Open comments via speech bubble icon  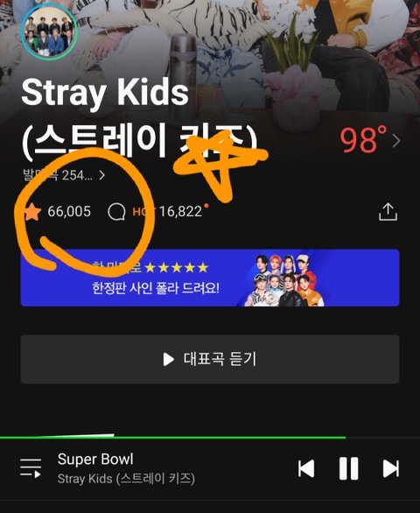(116, 212)
